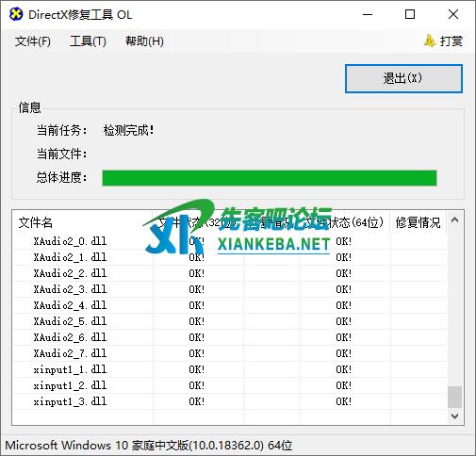Open the 文件(F) menu
476x456 pixels.
point(33,41)
